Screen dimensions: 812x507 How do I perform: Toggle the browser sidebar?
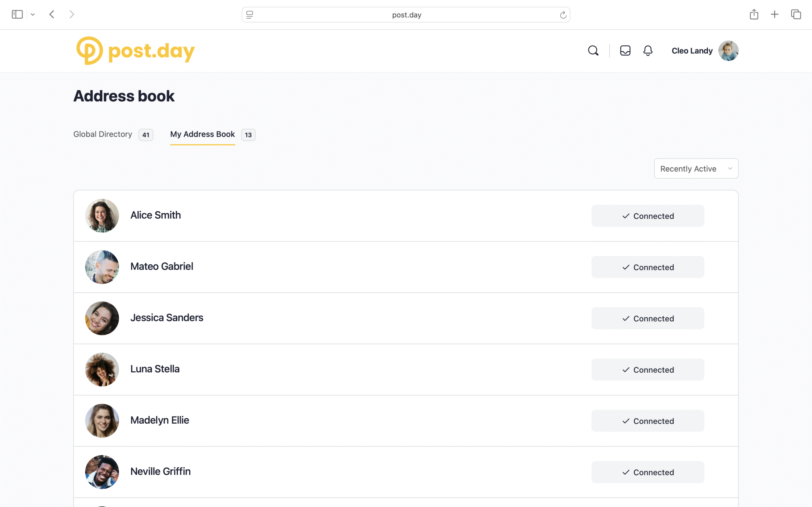click(17, 15)
